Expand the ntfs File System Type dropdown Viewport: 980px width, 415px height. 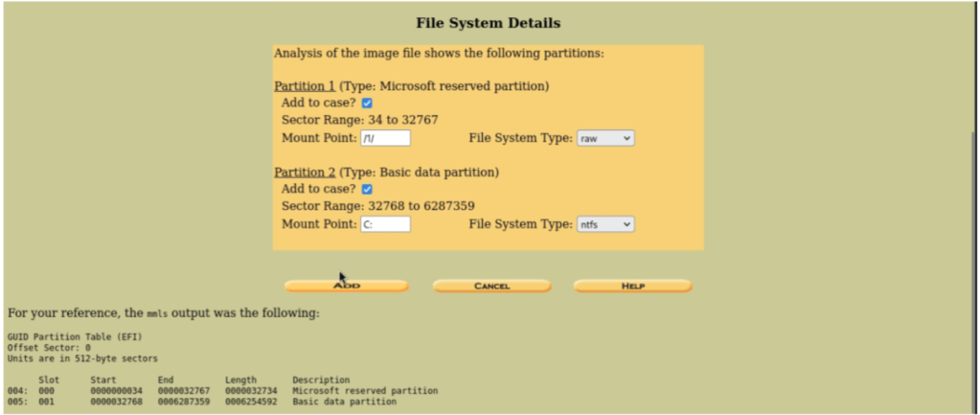click(x=605, y=224)
